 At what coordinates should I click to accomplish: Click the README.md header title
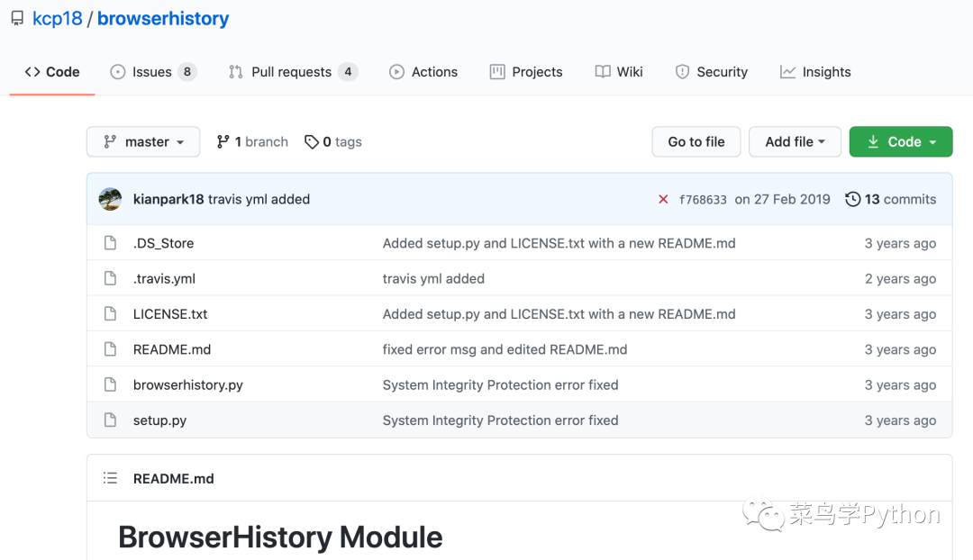click(x=174, y=478)
